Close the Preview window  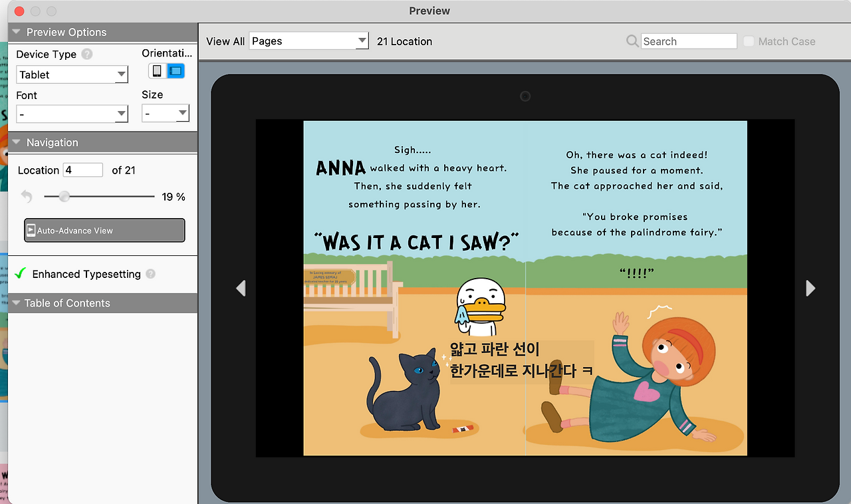(x=19, y=11)
